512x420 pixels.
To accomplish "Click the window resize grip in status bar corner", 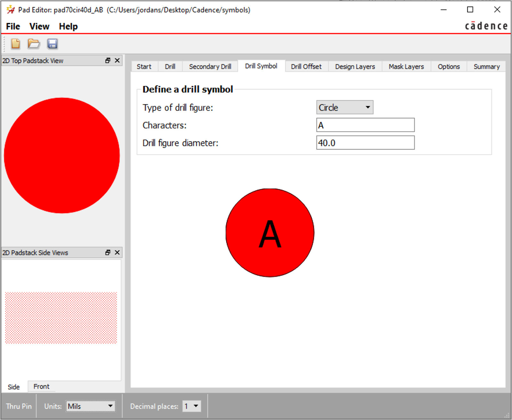I will click(x=507, y=415).
